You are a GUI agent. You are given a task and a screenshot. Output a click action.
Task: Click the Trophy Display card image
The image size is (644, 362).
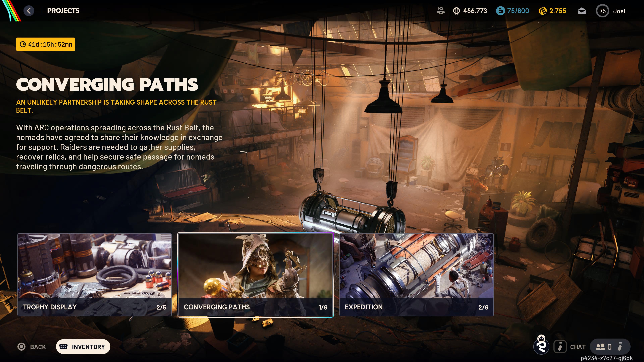[94, 266]
